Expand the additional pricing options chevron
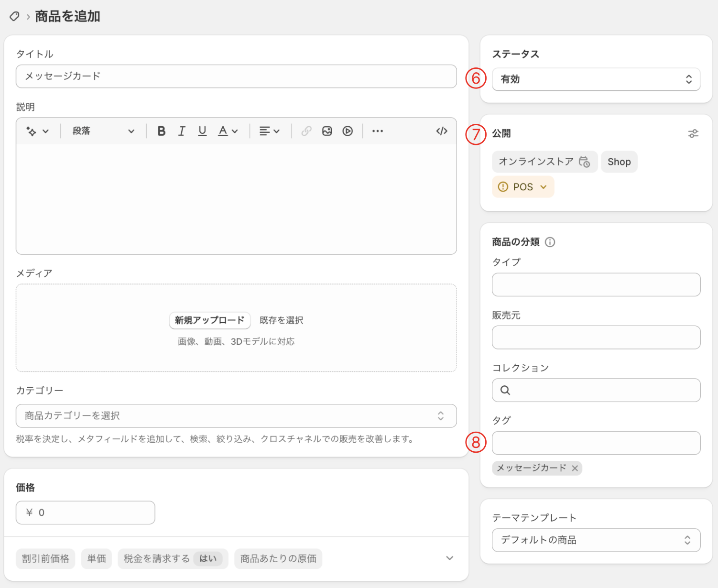This screenshot has height=588, width=718. [449, 558]
